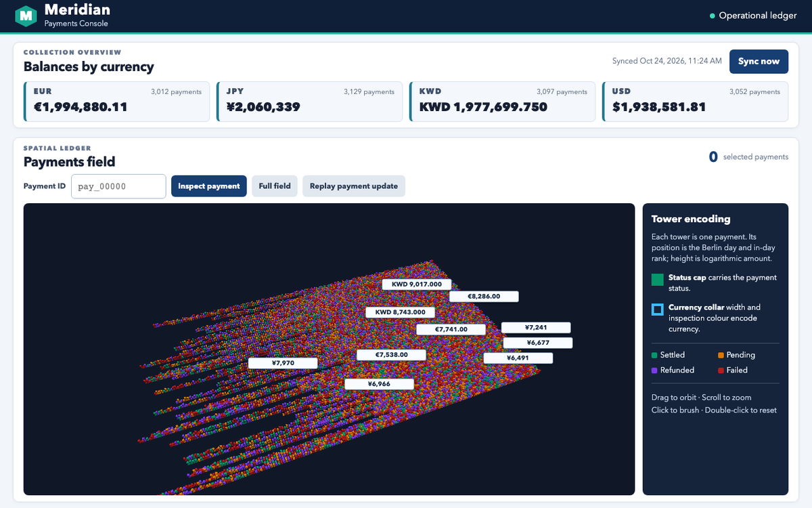This screenshot has width=812, height=508.
Task: Click the blue Currency collar swatch
Action: 657,310
